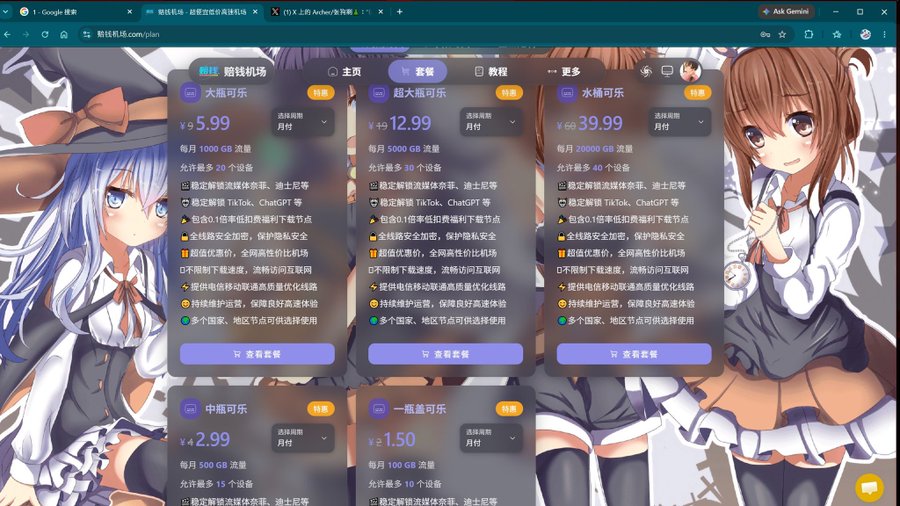The width and height of the screenshot is (900, 506).
Task: Click the 5.99 price on 大瓶可乐
Action: tap(212, 123)
